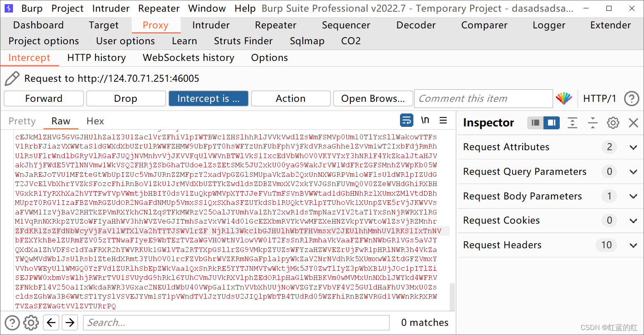
Task: Go to previous search match arrow
Action: [x=51, y=322]
